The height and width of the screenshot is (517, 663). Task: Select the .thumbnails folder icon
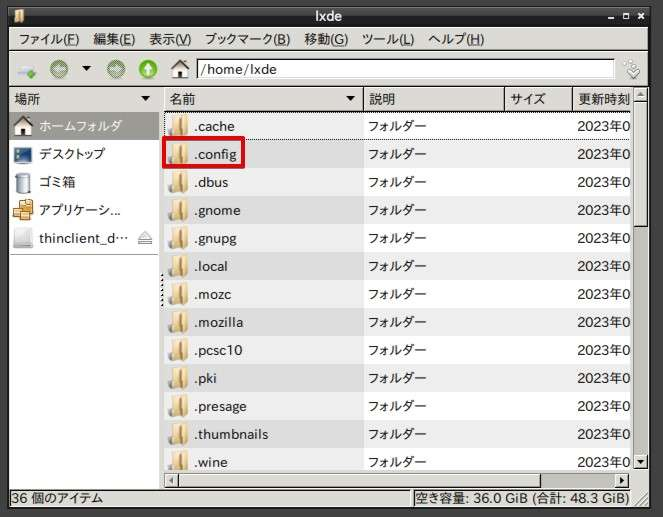pyautogui.click(x=178, y=435)
